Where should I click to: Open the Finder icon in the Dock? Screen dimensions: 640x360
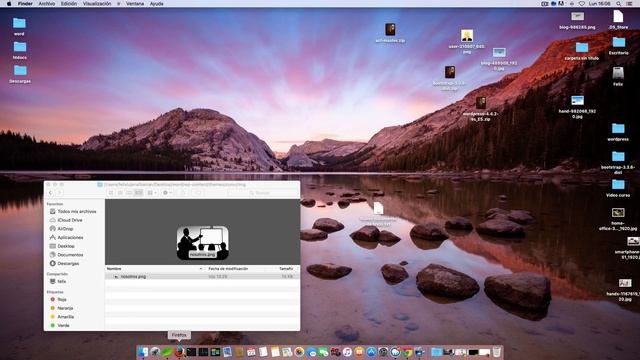143,352
